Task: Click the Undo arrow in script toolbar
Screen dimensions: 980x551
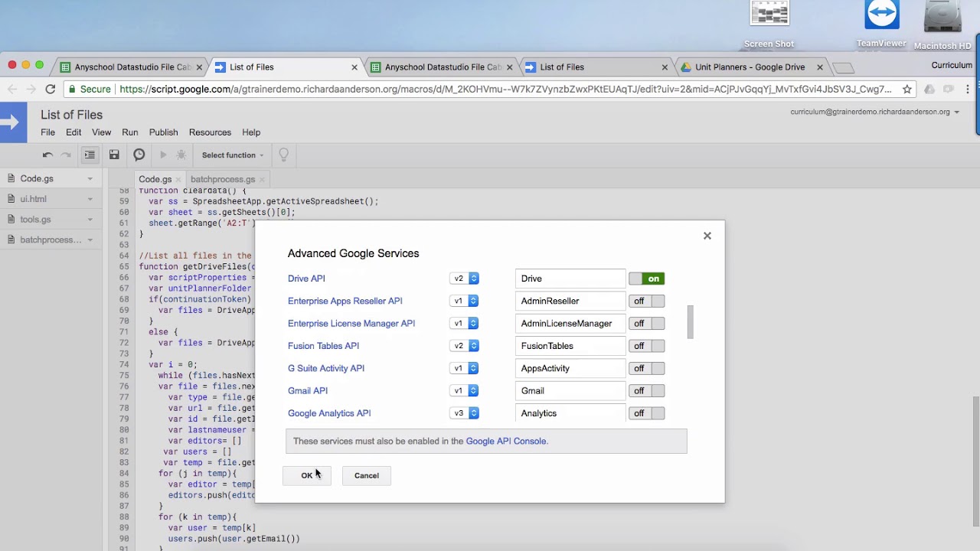Action: click(47, 155)
